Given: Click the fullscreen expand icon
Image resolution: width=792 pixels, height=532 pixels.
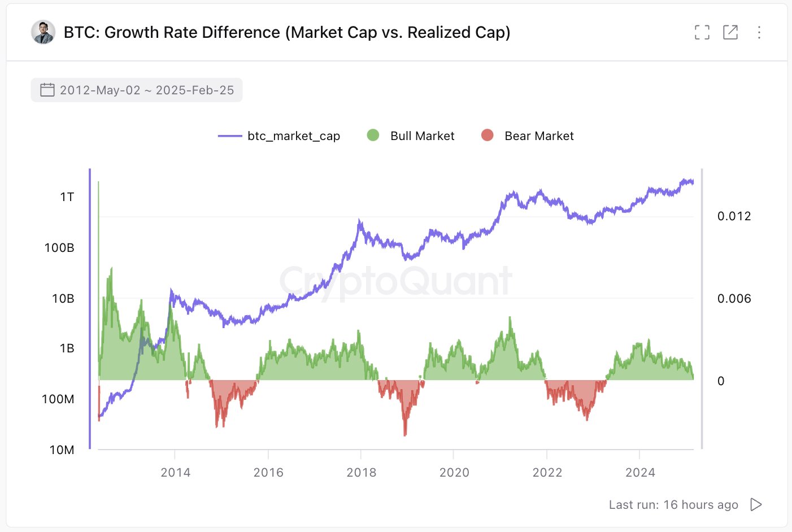Looking at the screenshot, I should pyautogui.click(x=702, y=33).
